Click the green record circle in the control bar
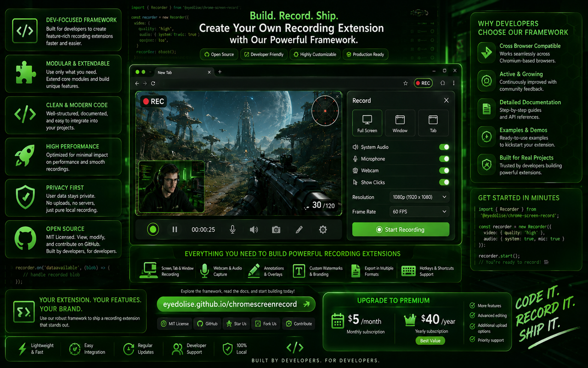The height and width of the screenshot is (368, 588). 153,229
